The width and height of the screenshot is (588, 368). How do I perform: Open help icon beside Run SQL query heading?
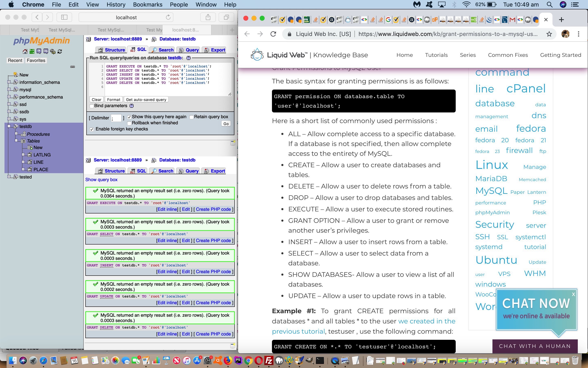pos(189,58)
